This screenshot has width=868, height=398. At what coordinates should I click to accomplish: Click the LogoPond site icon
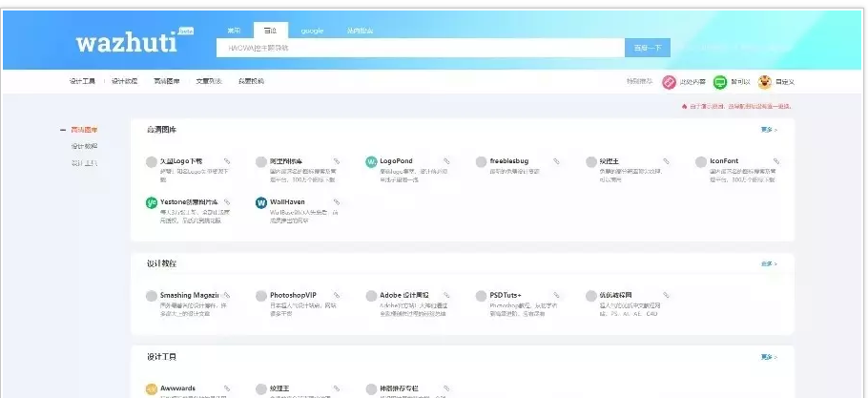point(371,162)
